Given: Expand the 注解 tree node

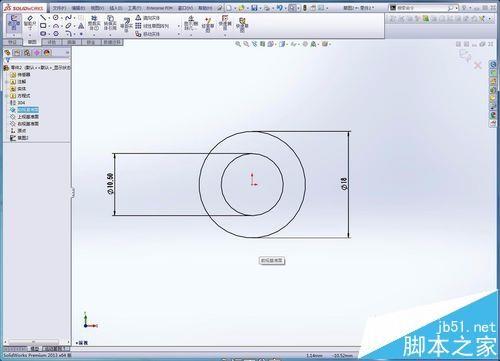Looking at the screenshot, I should [7, 82].
